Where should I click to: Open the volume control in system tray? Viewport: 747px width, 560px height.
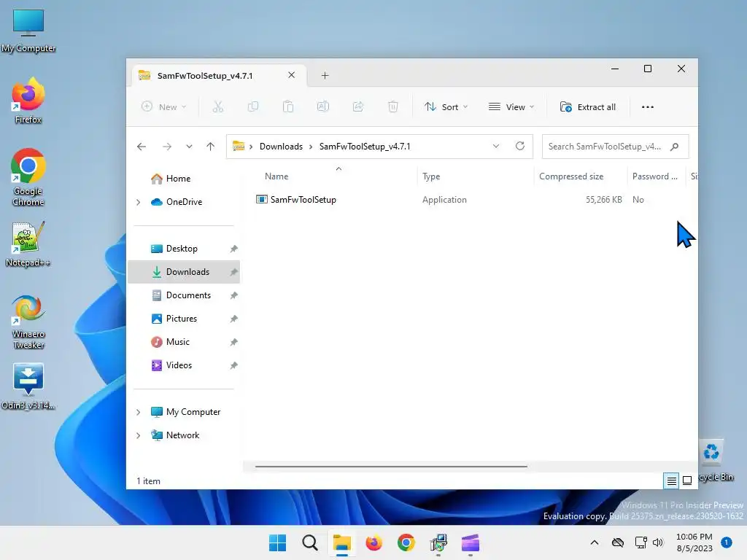pos(658,542)
